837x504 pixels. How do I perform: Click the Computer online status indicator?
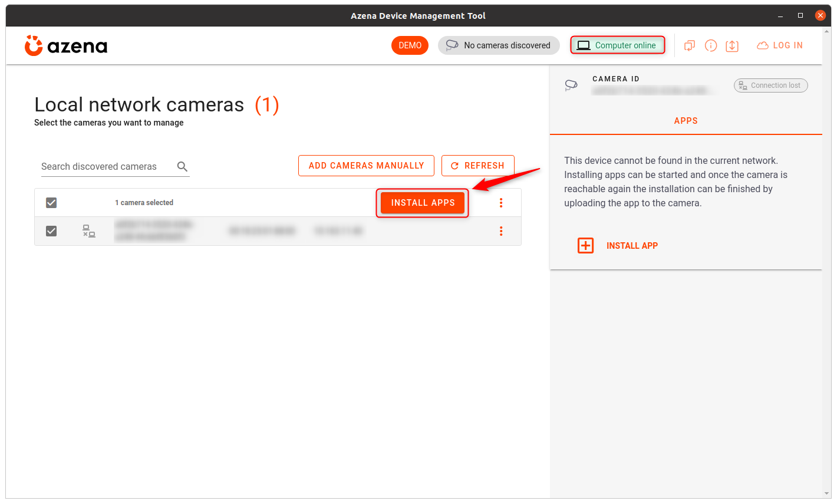click(617, 45)
